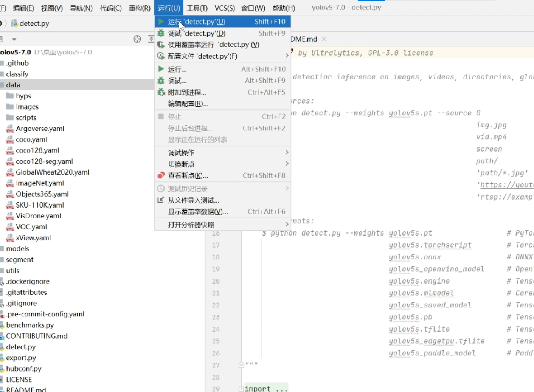Open the View menu
This screenshot has height=392, width=534.
[x=52, y=8]
